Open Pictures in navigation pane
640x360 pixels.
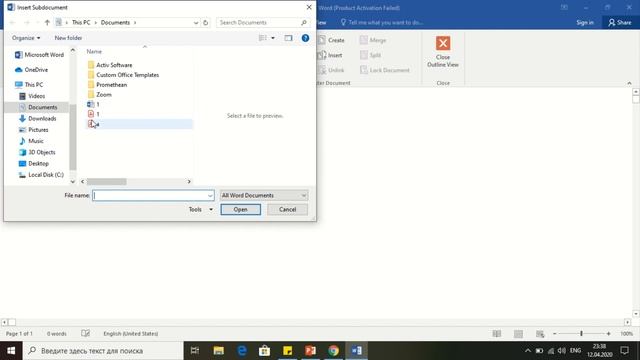33,130
